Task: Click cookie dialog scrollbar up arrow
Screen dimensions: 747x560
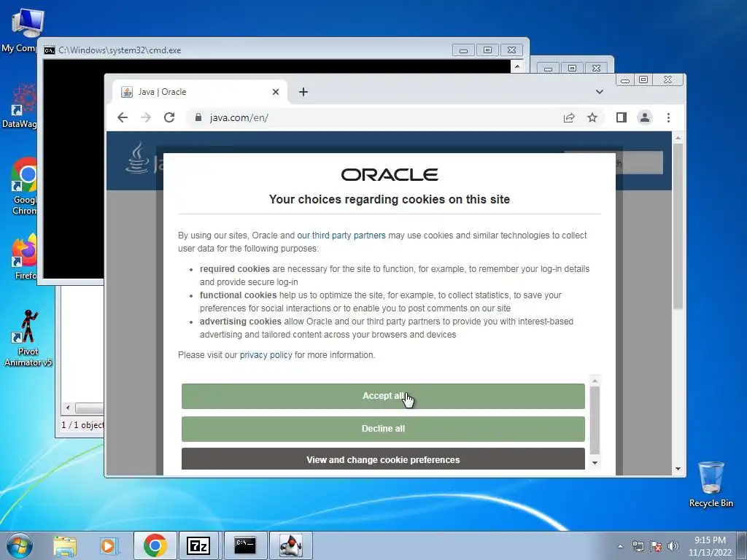Action: [x=595, y=381]
